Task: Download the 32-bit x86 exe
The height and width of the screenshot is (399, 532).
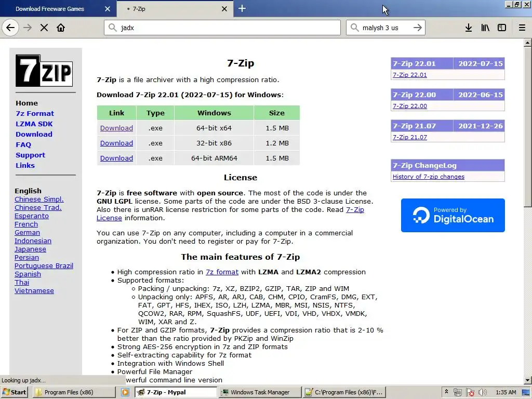Action: coord(116,143)
